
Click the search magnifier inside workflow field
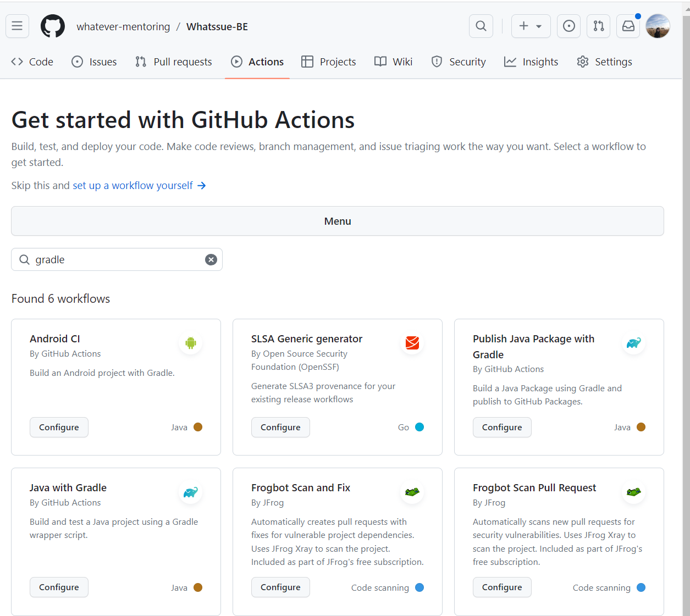point(24,259)
